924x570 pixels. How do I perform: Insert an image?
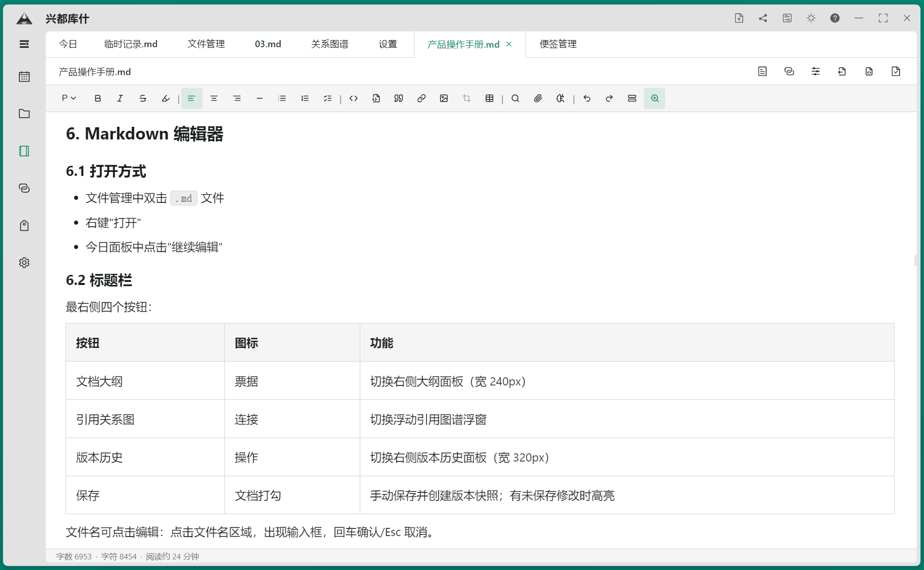(444, 98)
